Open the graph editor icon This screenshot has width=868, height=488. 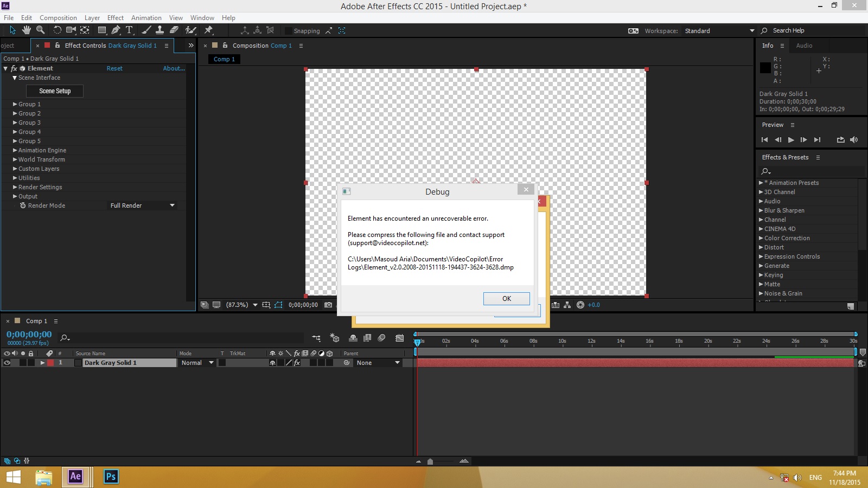tap(400, 338)
